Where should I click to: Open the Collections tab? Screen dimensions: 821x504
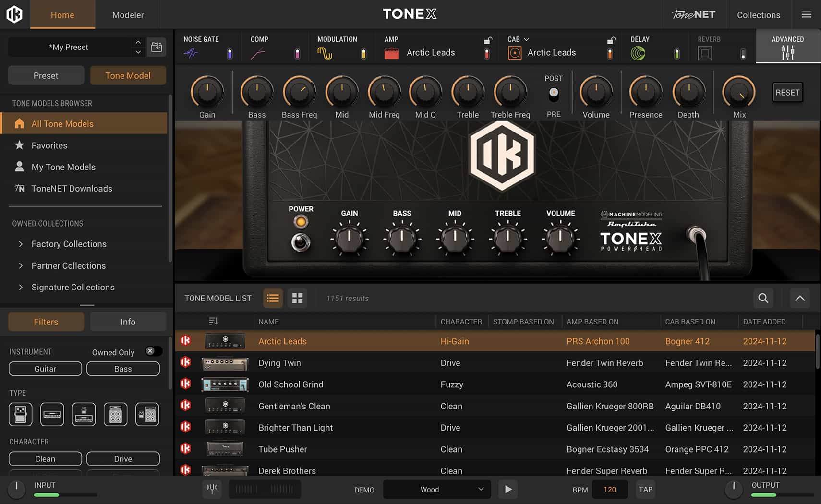point(759,14)
